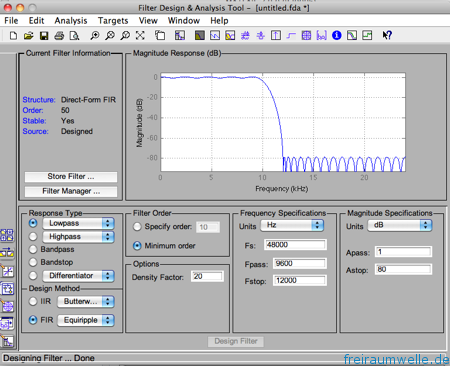The height and width of the screenshot is (366, 450).
Task: Open the frequency Units Hz dropdown
Action: (x=292, y=225)
